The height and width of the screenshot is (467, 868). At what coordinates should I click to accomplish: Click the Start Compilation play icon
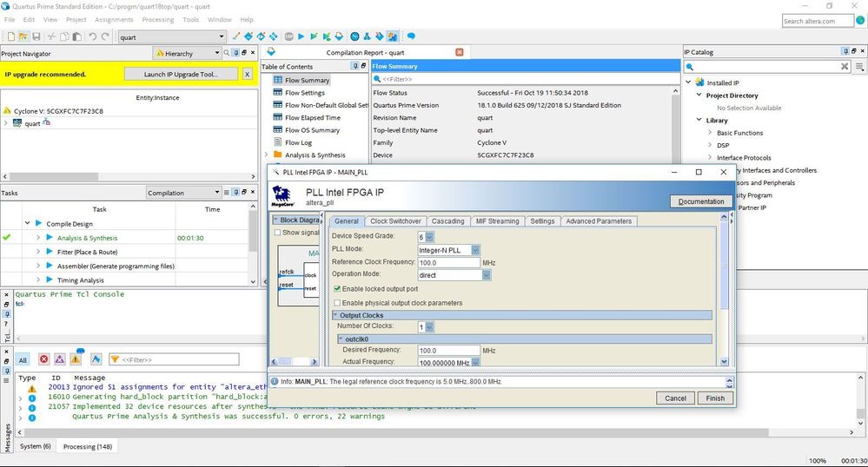[x=301, y=36]
